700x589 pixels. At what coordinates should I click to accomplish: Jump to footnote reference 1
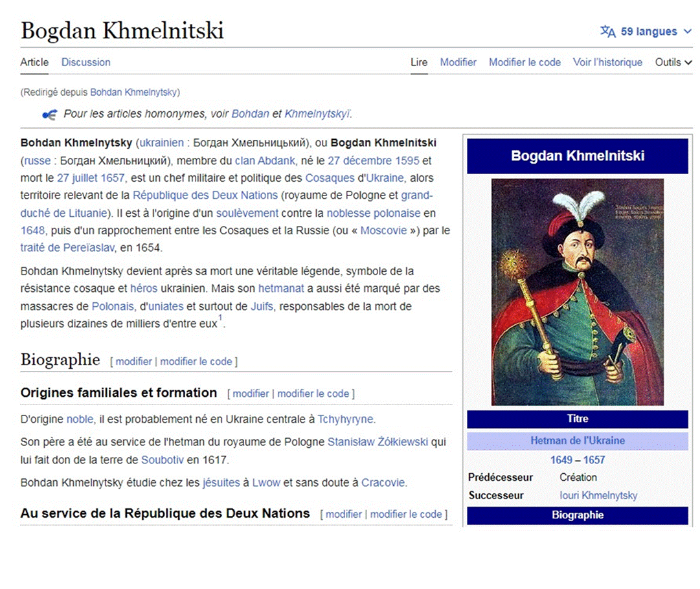pos(220,318)
